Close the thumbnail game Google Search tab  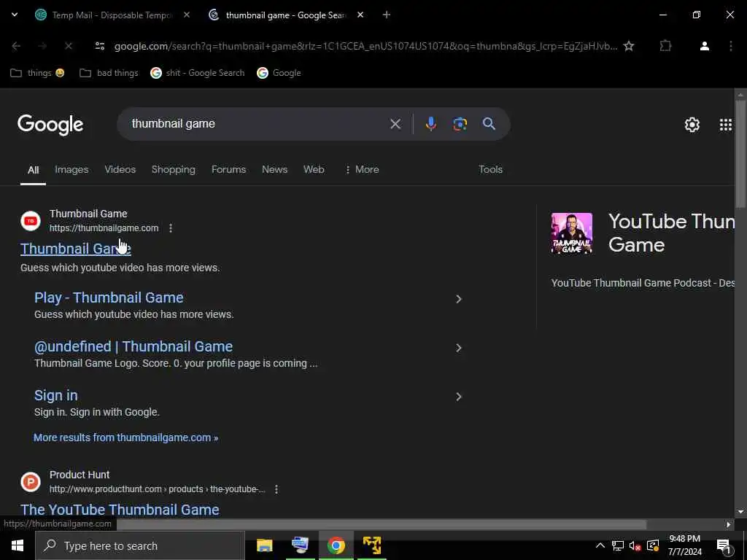coord(360,15)
